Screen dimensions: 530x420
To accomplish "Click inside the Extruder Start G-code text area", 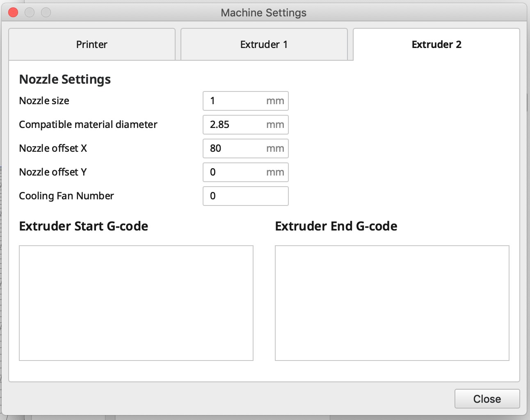I will pos(136,303).
